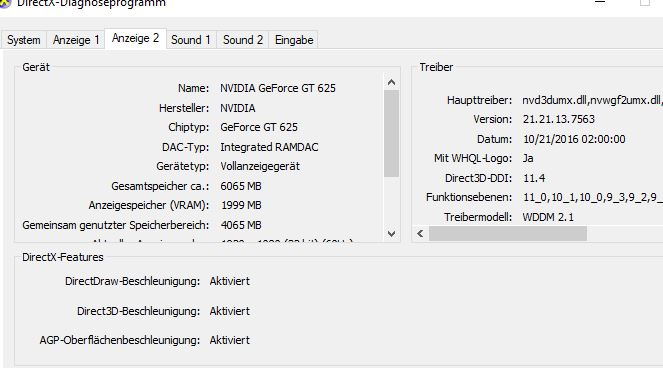Click the Mit WHQL-Logo value Ja
Image resolution: width=663 pixels, height=368 pixels.
point(528,158)
